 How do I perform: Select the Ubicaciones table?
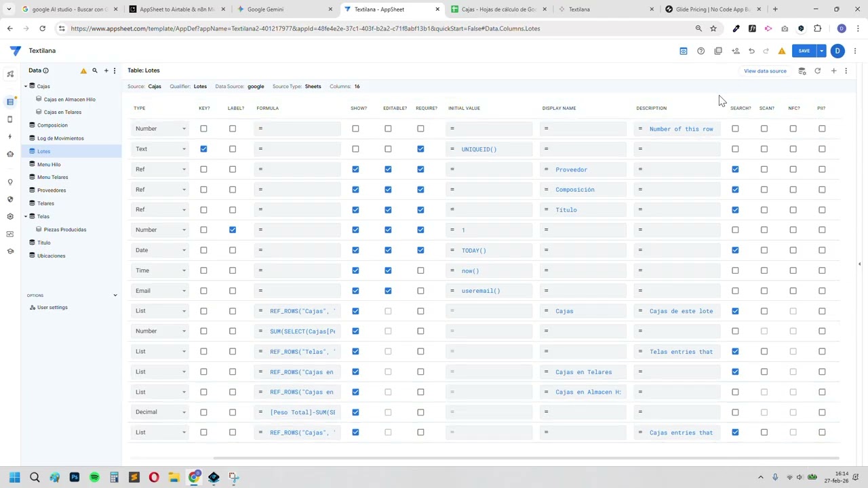[x=51, y=256]
